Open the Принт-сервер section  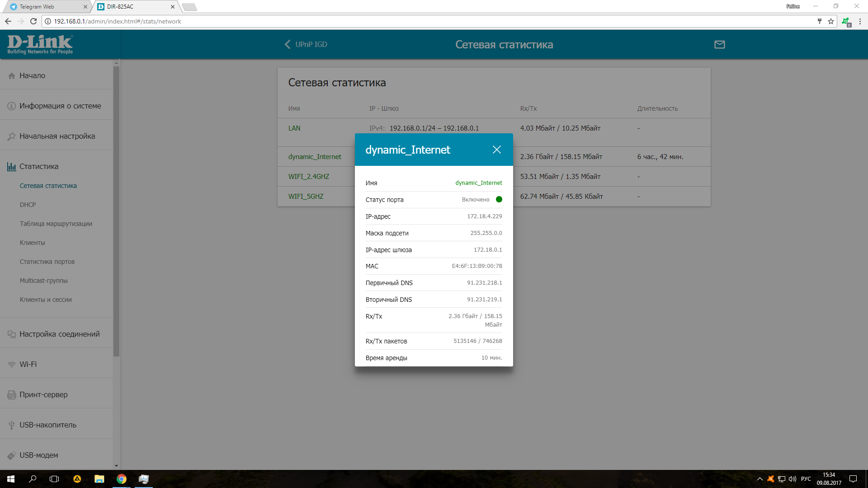[43, 394]
